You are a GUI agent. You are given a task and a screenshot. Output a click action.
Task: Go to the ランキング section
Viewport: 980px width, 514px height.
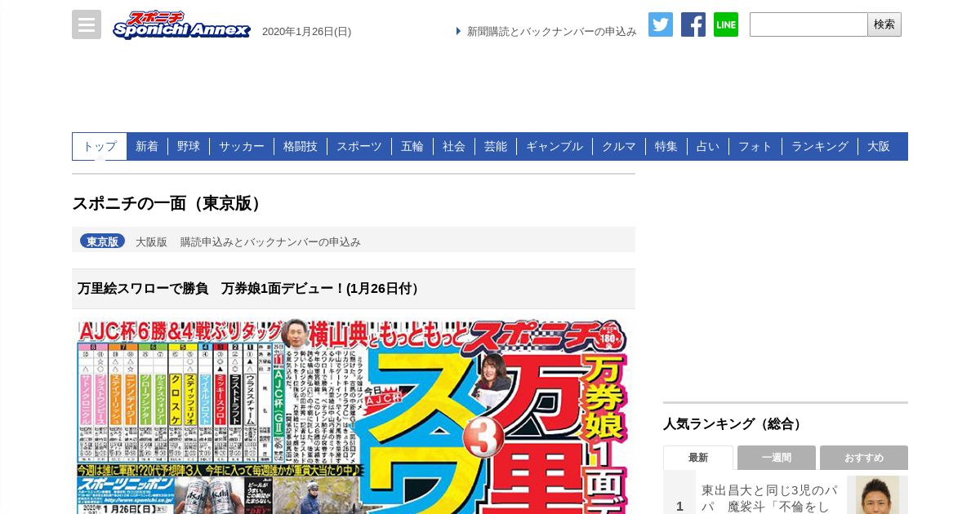pos(820,146)
